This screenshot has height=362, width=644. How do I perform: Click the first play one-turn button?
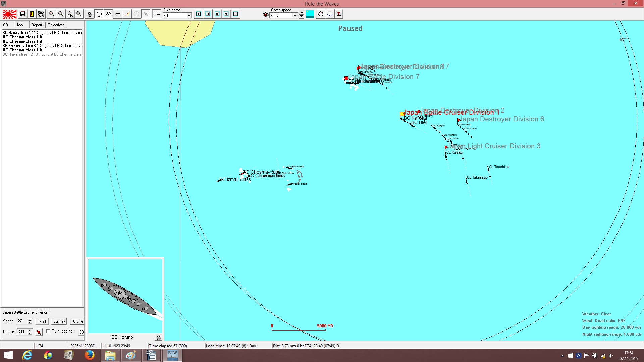point(199,14)
